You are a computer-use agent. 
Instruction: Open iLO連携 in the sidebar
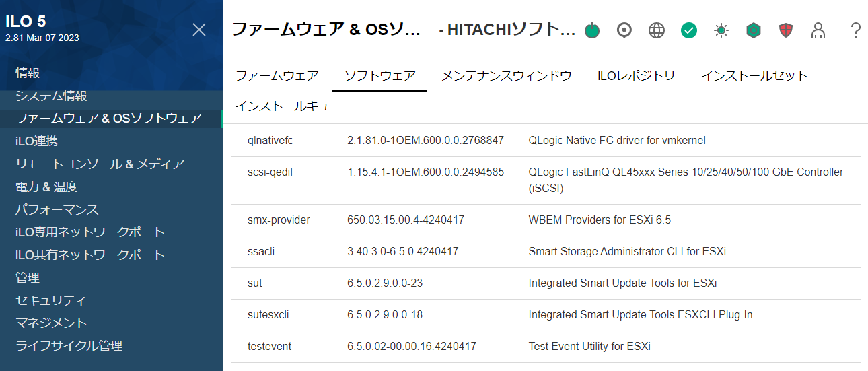(36, 141)
